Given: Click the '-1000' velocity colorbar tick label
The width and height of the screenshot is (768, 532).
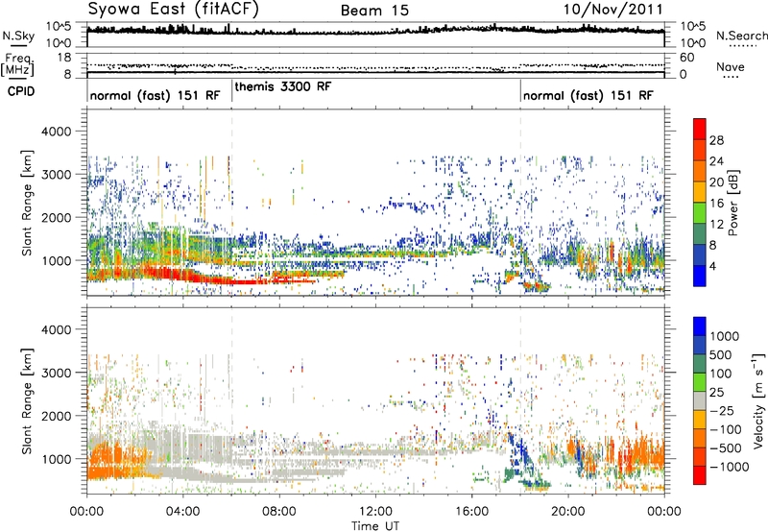Looking at the screenshot, I should (730, 467).
